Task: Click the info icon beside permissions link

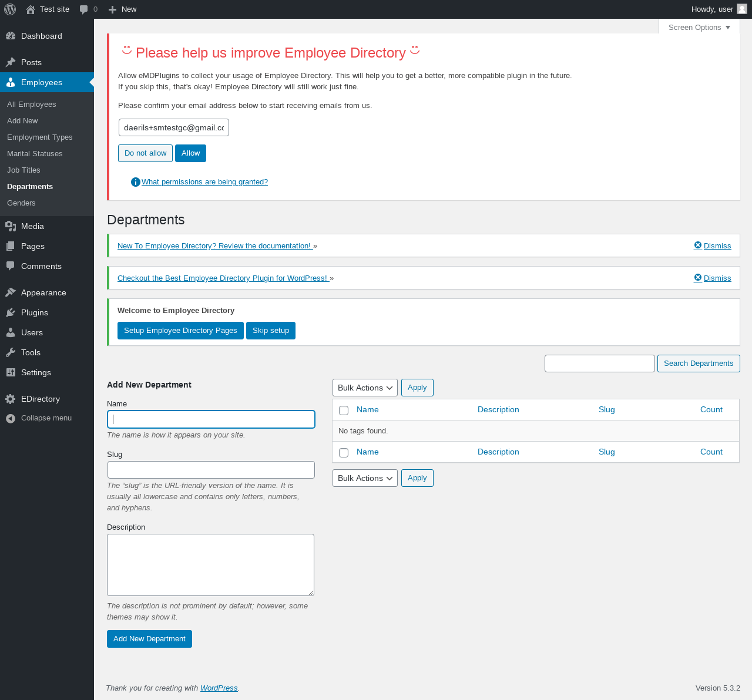Action: pyautogui.click(x=136, y=182)
